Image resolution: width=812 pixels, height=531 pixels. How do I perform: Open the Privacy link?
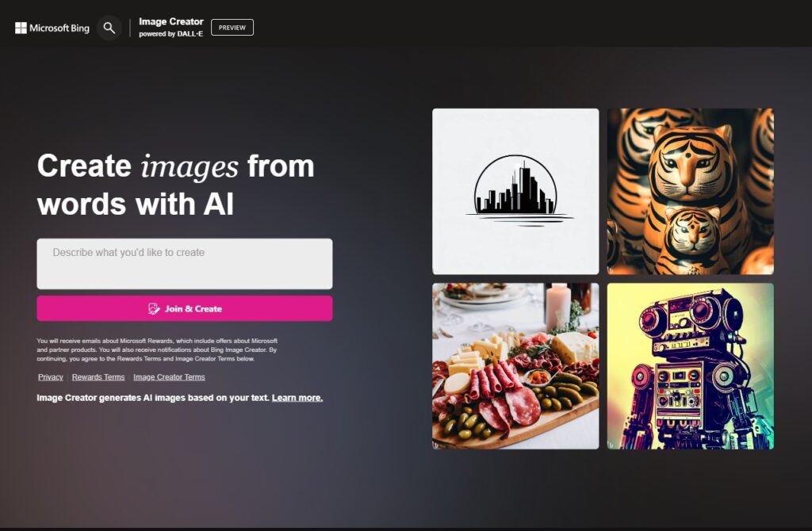(x=50, y=376)
